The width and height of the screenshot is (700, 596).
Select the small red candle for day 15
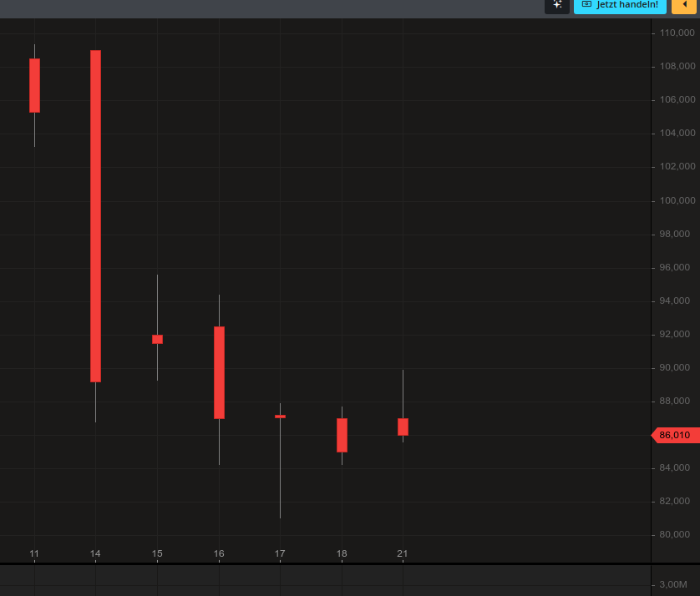click(x=157, y=339)
